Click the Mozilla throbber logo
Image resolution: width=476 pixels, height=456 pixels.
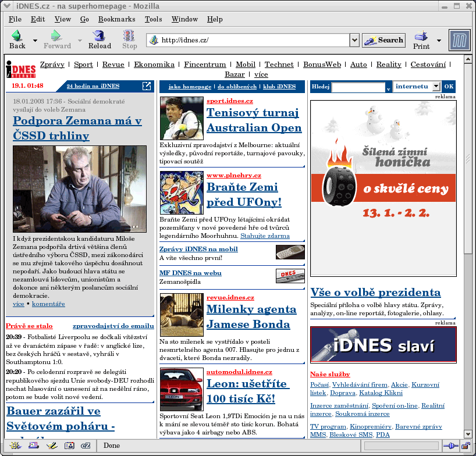pyautogui.click(x=460, y=40)
